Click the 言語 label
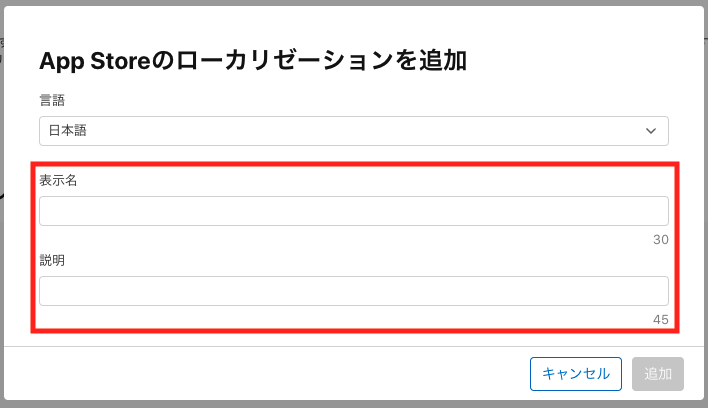The height and width of the screenshot is (408, 708). point(53,100)
